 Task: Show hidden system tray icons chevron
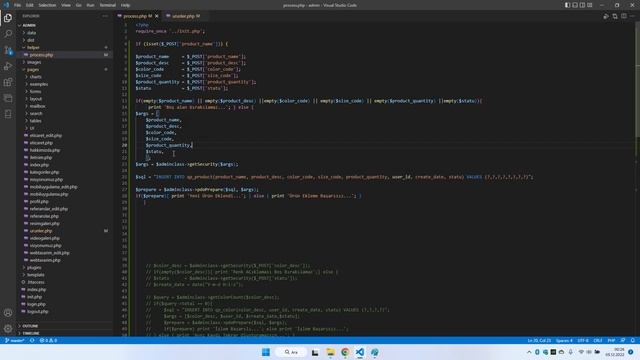pyautogui.click(x=529, y=352)
